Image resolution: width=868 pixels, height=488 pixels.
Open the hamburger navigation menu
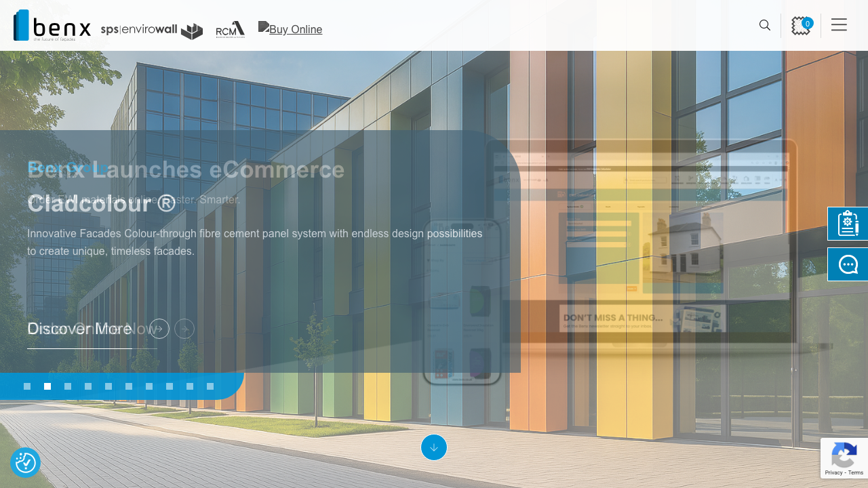839,24
